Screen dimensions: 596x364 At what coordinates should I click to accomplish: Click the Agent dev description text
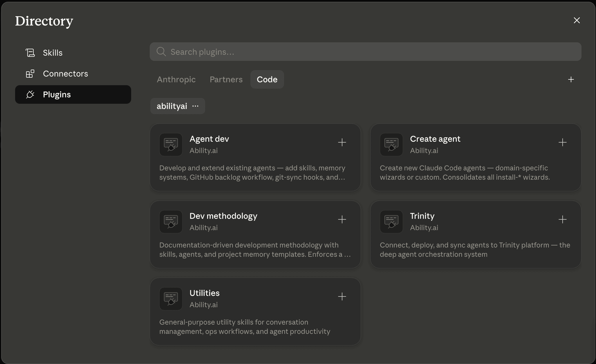coord(252,172)
